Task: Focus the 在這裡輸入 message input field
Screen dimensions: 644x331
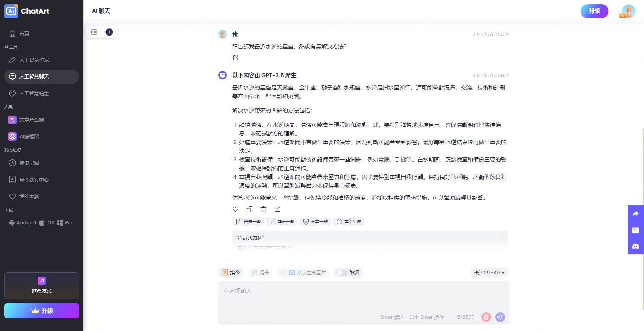Action: tap(363, 298)
